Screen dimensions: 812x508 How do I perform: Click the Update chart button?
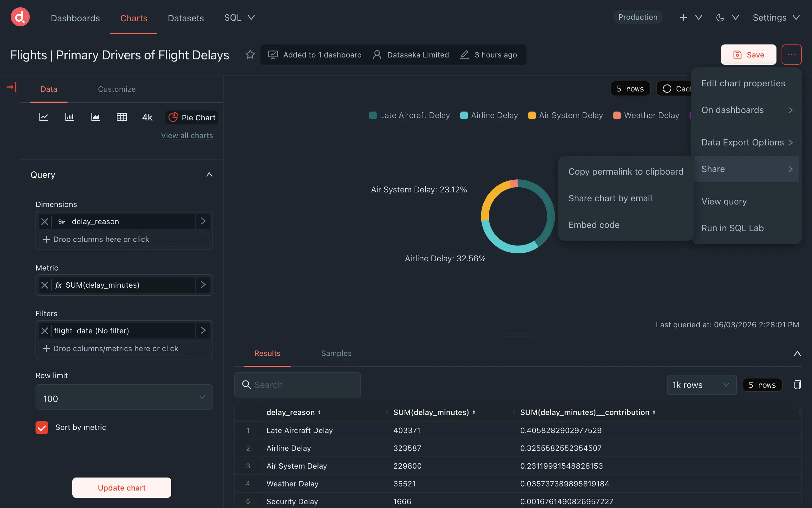click(x=121, y=487)
